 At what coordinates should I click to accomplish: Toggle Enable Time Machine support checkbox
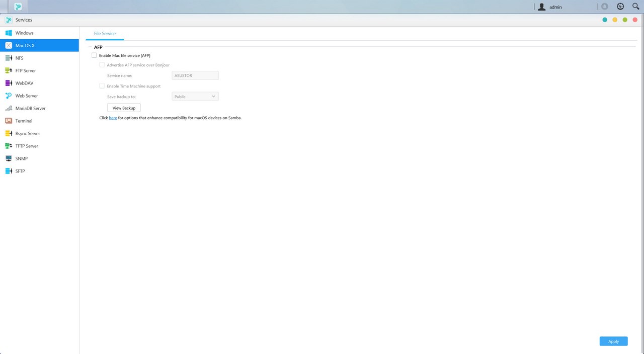pos(102,86)
